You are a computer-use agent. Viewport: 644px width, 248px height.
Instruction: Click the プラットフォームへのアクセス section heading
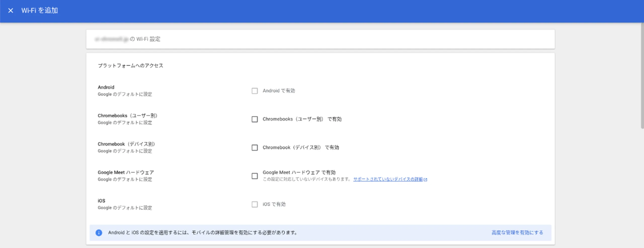130,66
